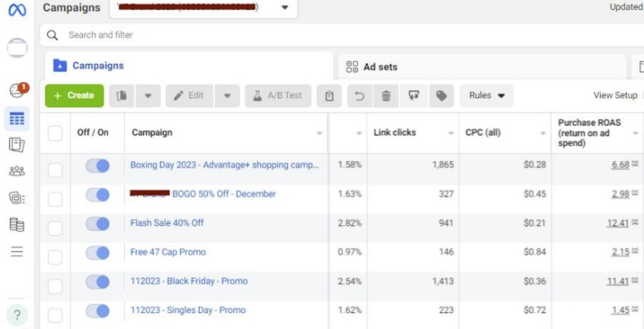Check the Boxing Day 2023 row checkbox
Screen dimensions: 644x329
pyautogui.click(x=55, y=170)
